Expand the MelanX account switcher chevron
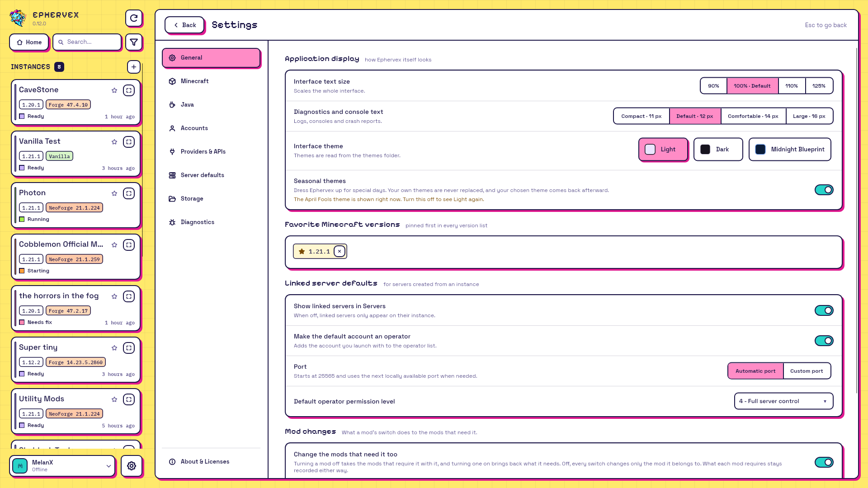 pos(108,466)
